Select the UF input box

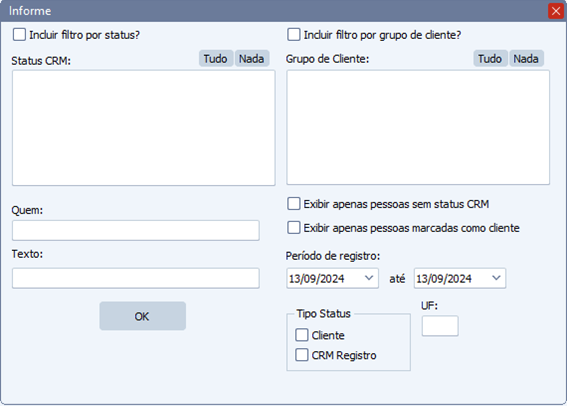[x=440, y=326]
